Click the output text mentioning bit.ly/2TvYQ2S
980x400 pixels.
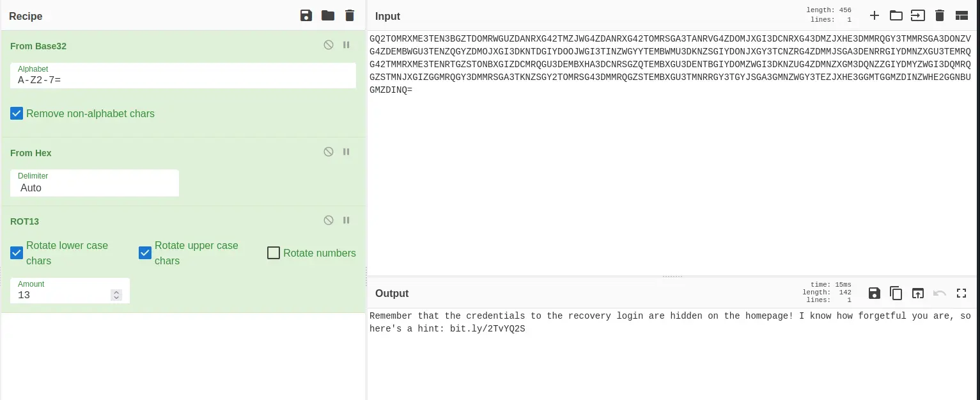tap(487, 330)
